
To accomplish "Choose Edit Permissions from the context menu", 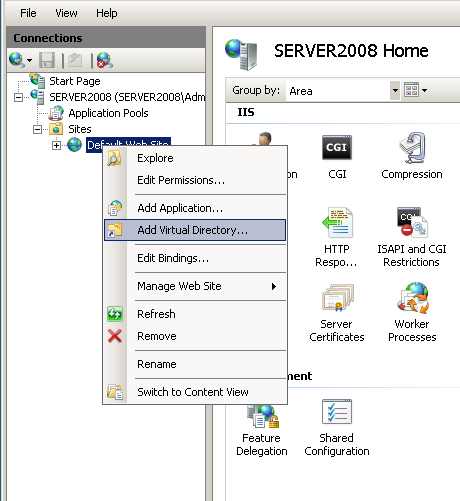I will point(195,180).
